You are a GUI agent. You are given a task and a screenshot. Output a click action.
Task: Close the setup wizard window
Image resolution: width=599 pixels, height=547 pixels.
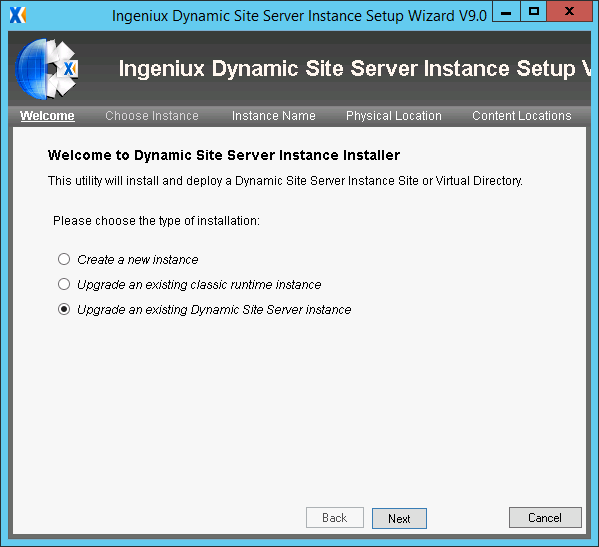569,11
